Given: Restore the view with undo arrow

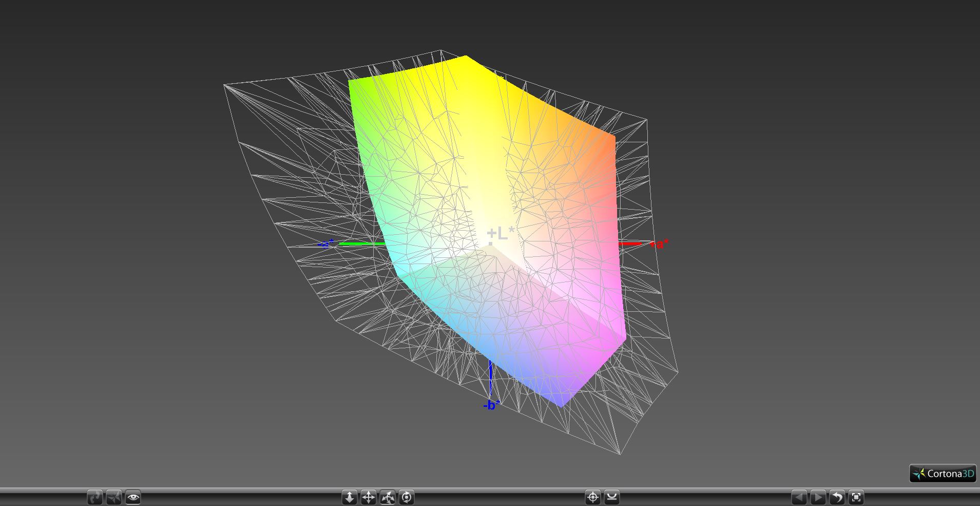Looking at the screenshot, I should (x=837, y=497).
